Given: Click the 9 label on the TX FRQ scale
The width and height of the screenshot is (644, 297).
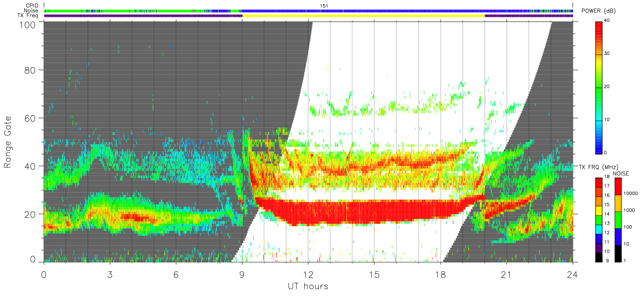Looking at the screenshot, I should click(x=607, y=260).
